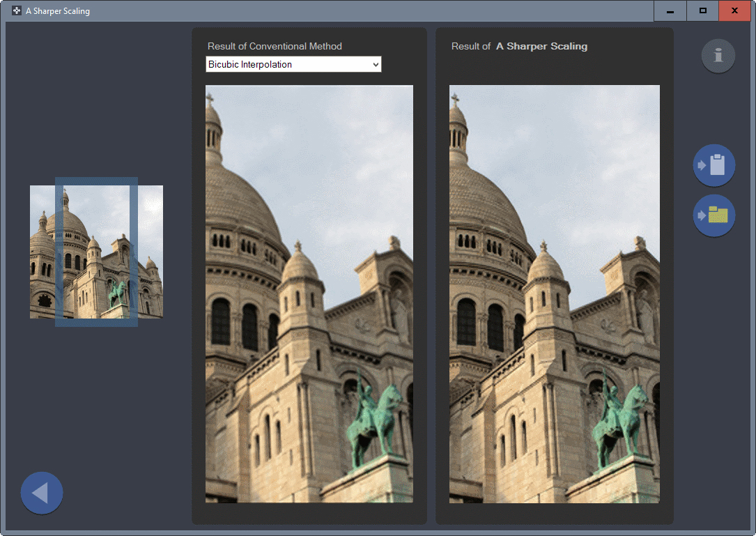The image size is (756, 536).
Task: Save the scaled result to a folder
Action: [714, 215]
